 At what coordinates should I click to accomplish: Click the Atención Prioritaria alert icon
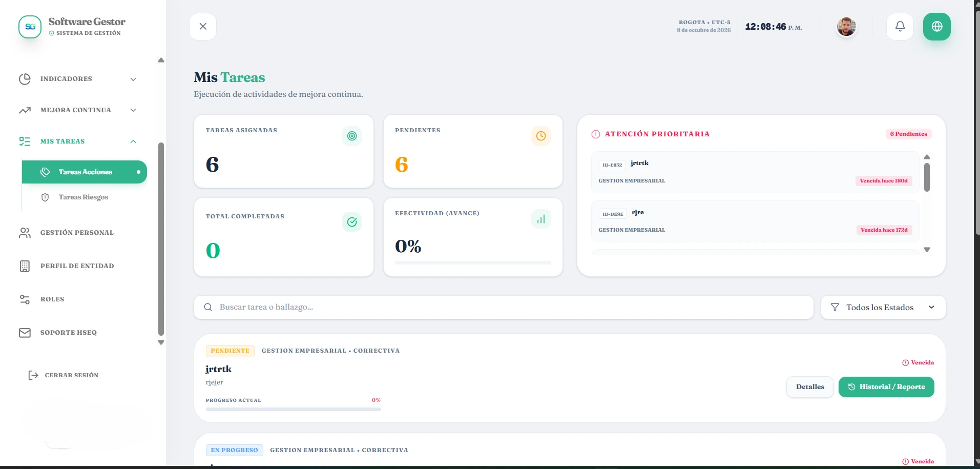click(x=596, y=134)
